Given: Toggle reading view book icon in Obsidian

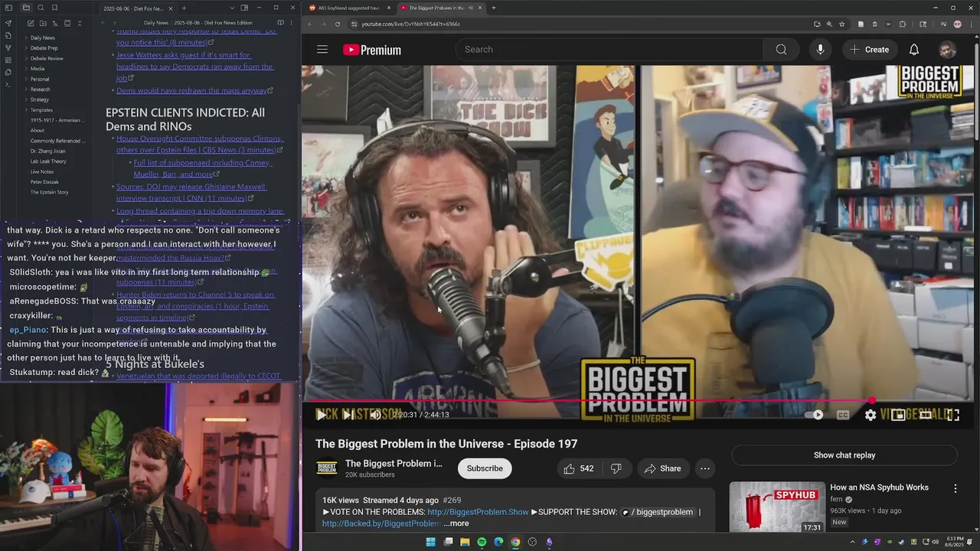Looking at the screenshot, I should point(280,23).
